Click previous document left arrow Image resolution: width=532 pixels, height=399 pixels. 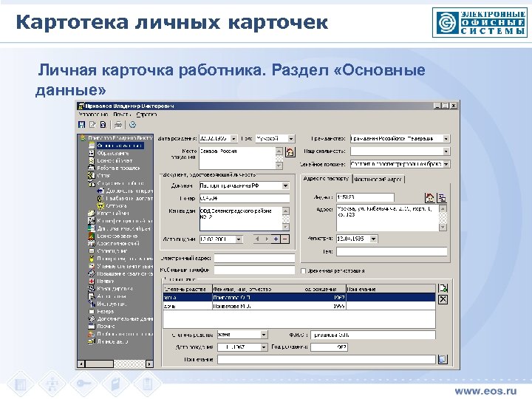[257, 239]
